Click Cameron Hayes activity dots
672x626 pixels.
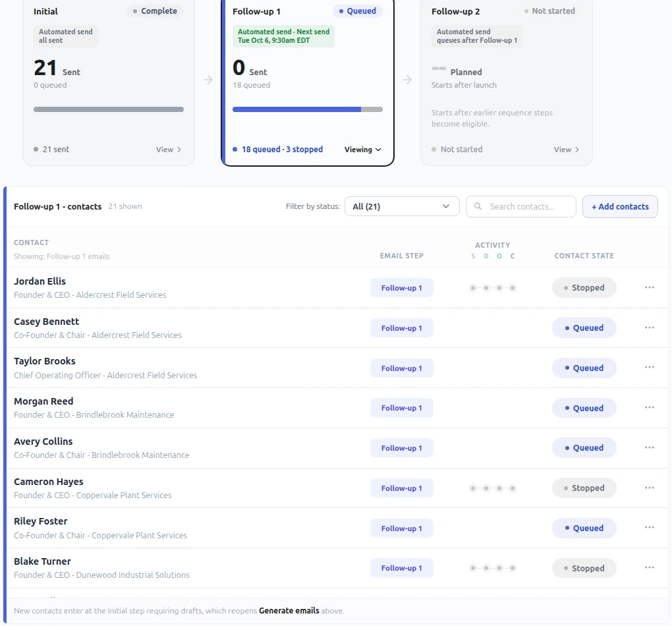click(492, 488)
